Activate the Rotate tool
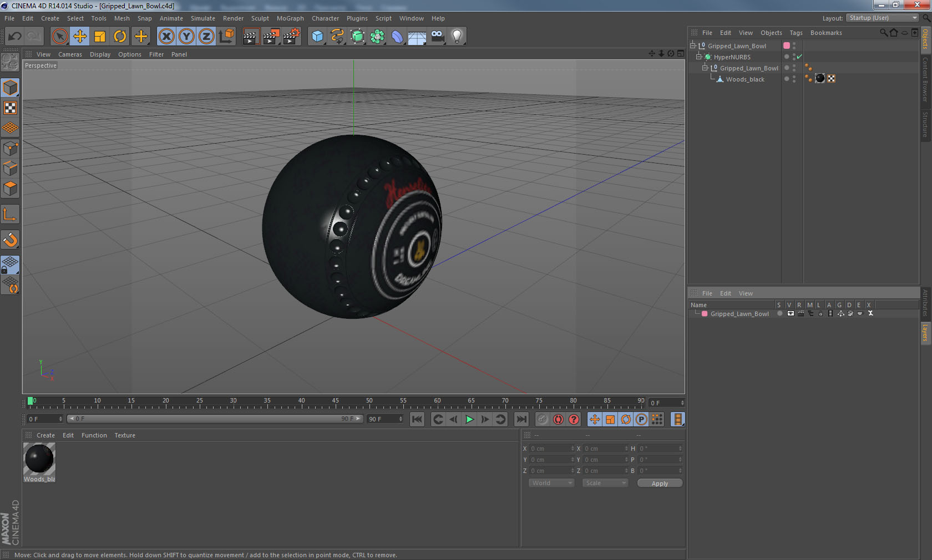The width and height of the screenshot is (932, 560). point(120,37)
